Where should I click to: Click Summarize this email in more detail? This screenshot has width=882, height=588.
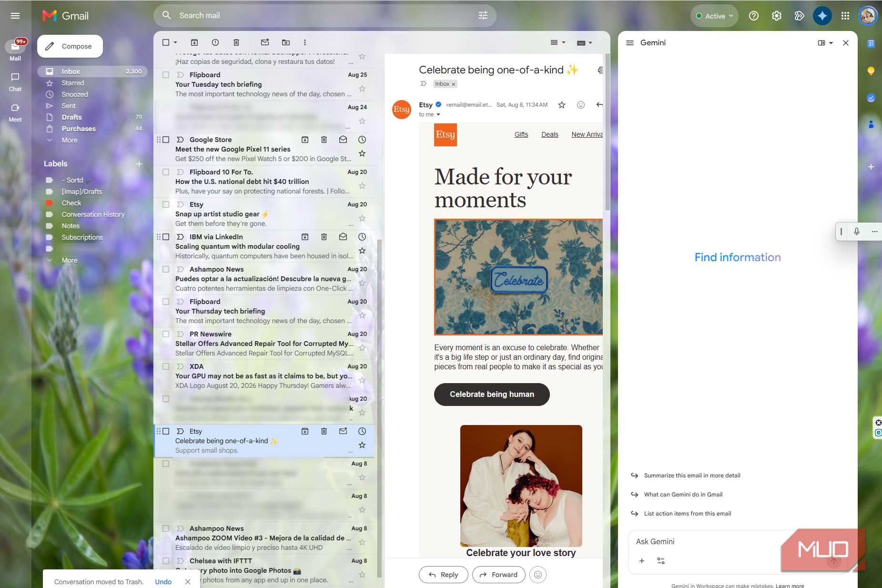[692, 476]
